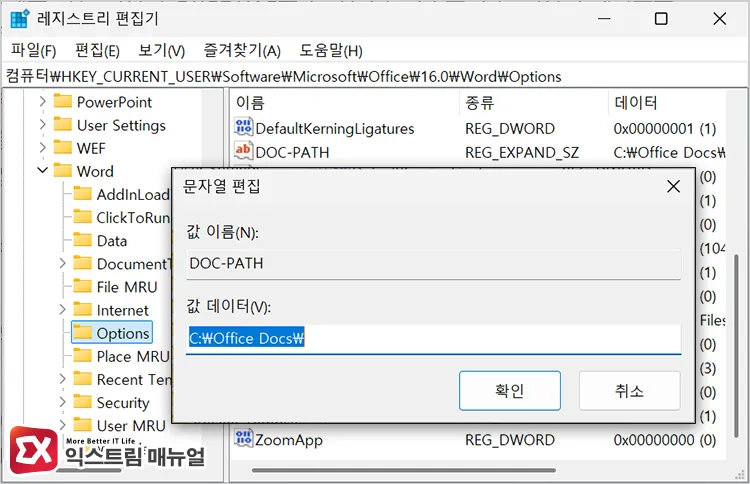The height and width of the screenshot is (484, 750).
Task: Click the ZoomApp DWORD value icon
Action: click(x=243, y=439)
